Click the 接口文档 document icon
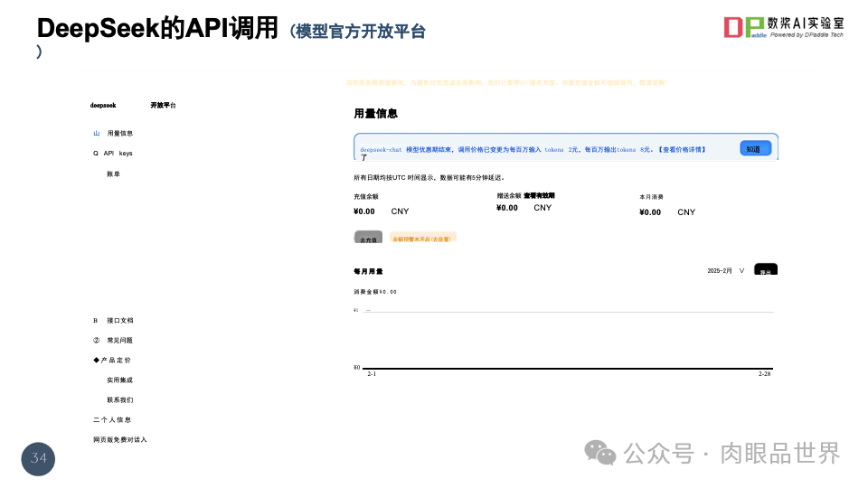Image resolution: width=868 pixels, height=488 pixels. point(95,320)
